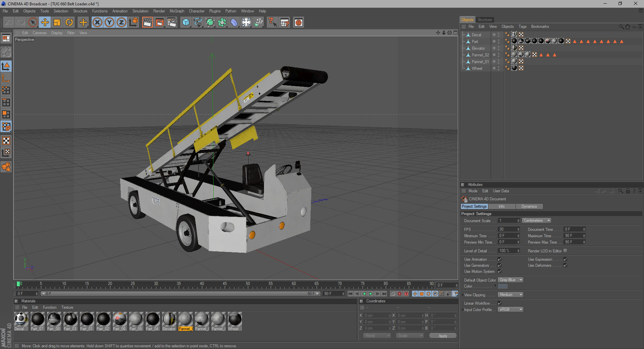Screen dimensions: 644x349
Task: Open the World coordinate dropdown
Action: [377, 336]
